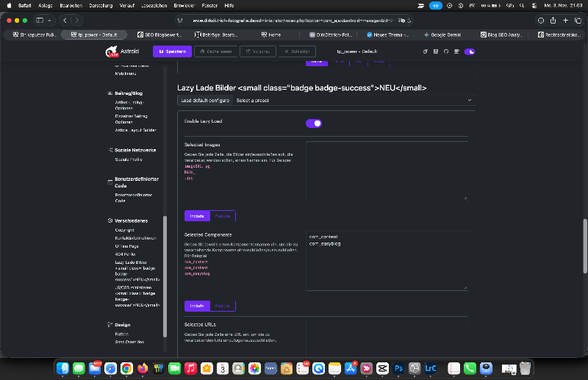
Task: Click the Astroid logo icon
Action: pyautogui.click(x=112, y=52)
